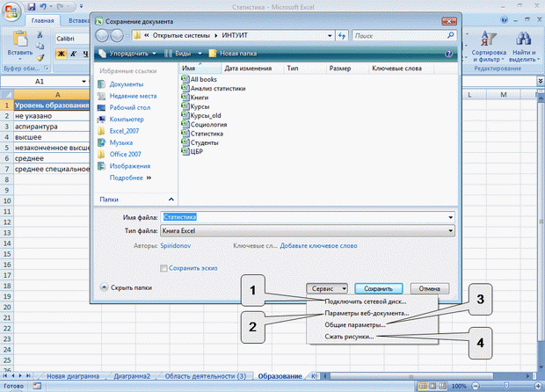
Task: Open the Виды (Views) dropdown
Action: tap(183, 54)
